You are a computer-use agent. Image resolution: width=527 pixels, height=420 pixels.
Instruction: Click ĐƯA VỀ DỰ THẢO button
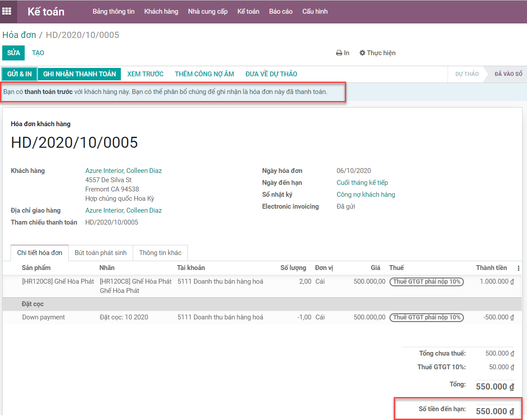(271, 74)
